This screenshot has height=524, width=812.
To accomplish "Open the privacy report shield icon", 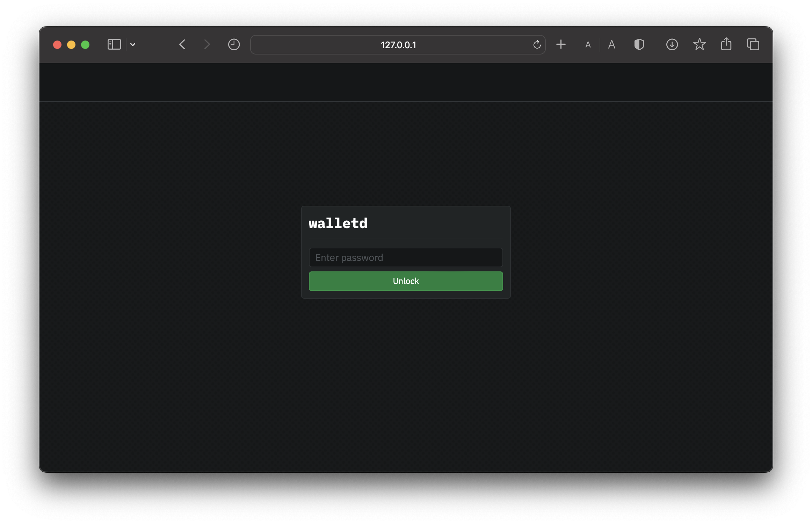I will click(x=639, y=45).
